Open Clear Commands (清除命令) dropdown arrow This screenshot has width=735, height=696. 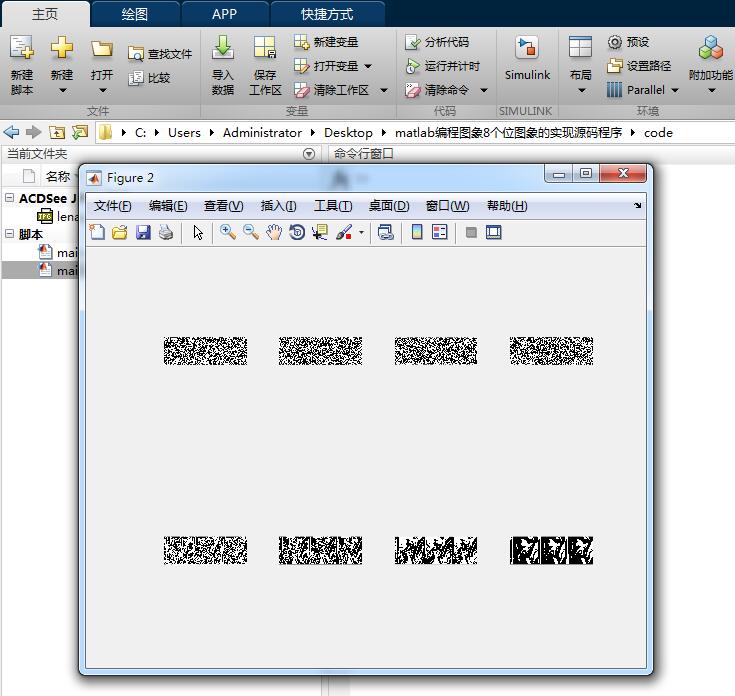coord(484,90)
